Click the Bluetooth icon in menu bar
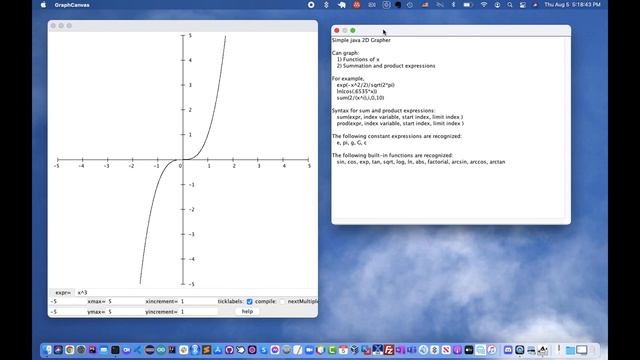640x360 pixels. pos(453,5)
